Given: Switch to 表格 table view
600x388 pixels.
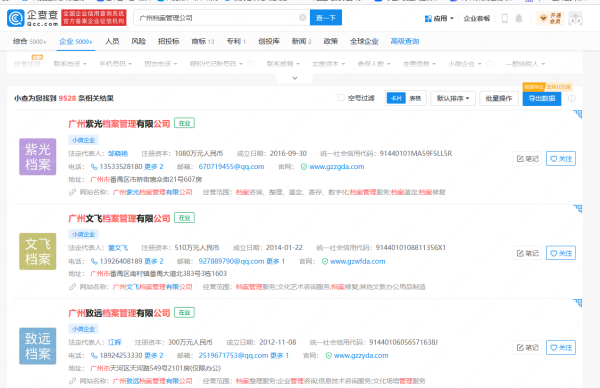Looking at the screenshot, I should (416, 98).
